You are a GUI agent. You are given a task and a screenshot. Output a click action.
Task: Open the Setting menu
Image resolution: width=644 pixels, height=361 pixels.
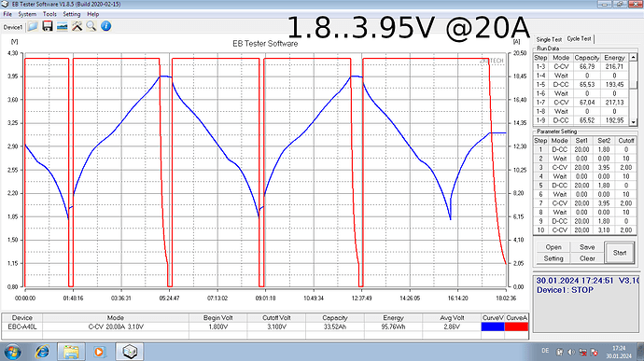point(72,14)
